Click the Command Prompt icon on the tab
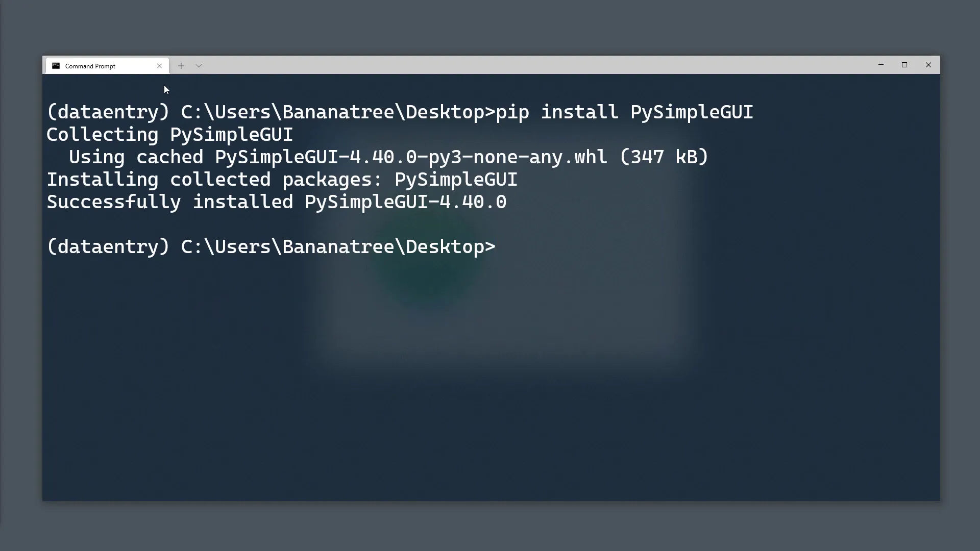 (x=56, y=66)
